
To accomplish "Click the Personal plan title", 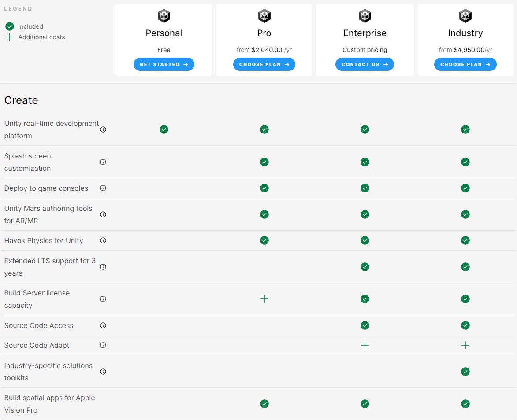I will [x=164, y=33].
